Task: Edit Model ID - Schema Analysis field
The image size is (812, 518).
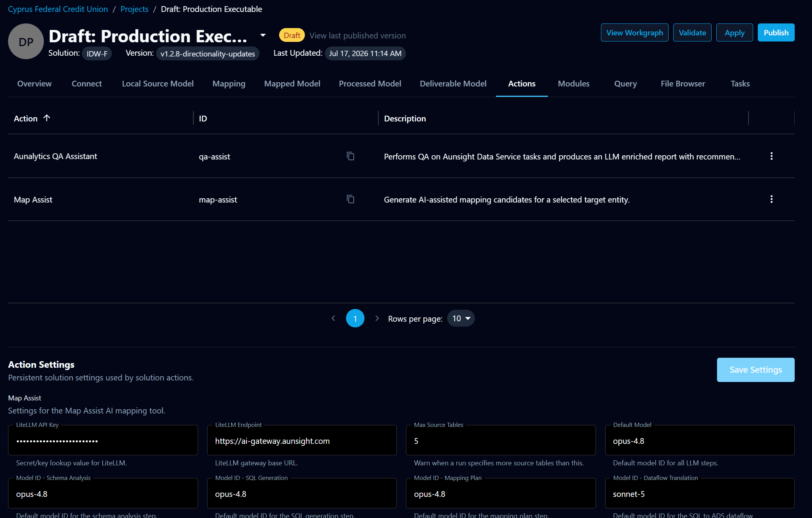Action: pyautogui.click(x=103, y=493)
